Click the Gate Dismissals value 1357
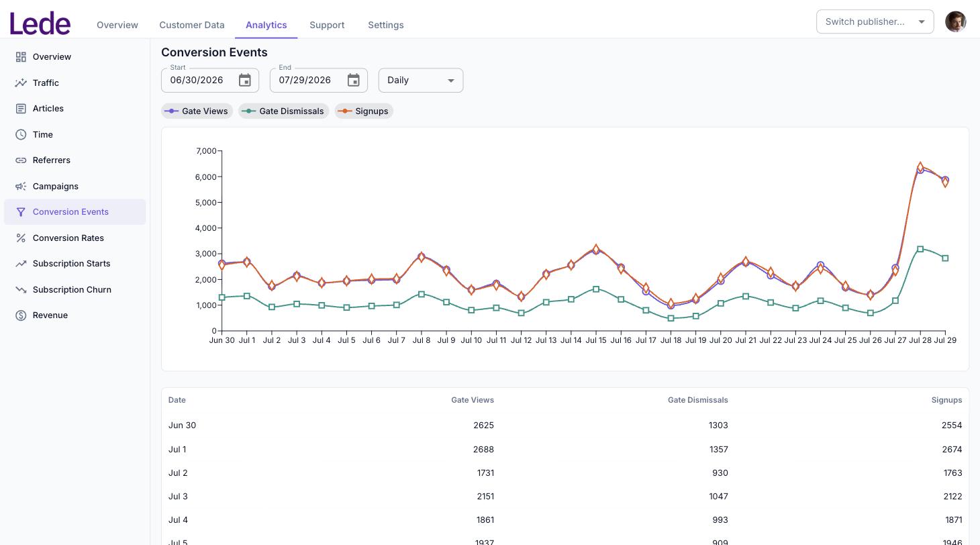Viewport: 980px width, 545px height. (x=718, y=450)
